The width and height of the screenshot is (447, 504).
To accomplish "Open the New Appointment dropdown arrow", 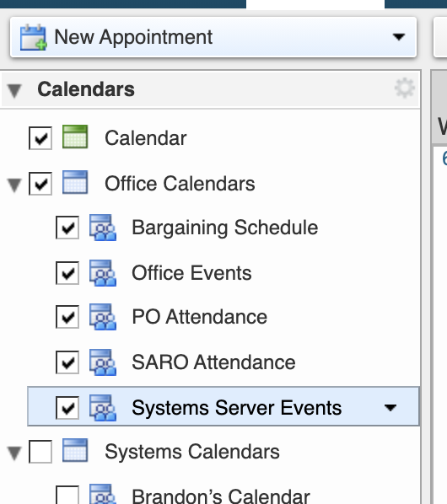I will click(x=399, y=37).
